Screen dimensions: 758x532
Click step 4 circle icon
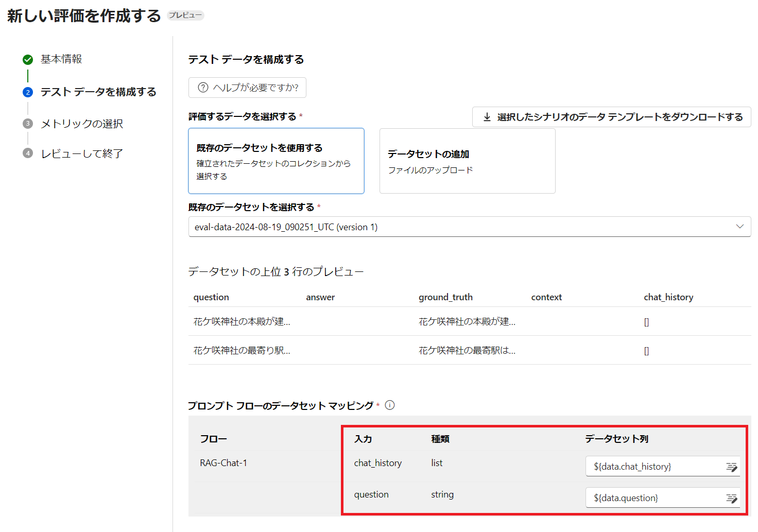click(x=28, y=153)
